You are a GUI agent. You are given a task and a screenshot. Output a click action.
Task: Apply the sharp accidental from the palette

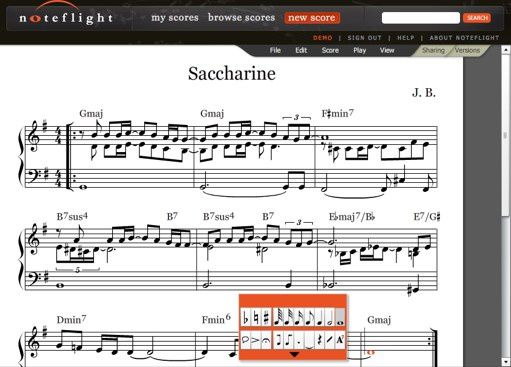tap(266, 317)
